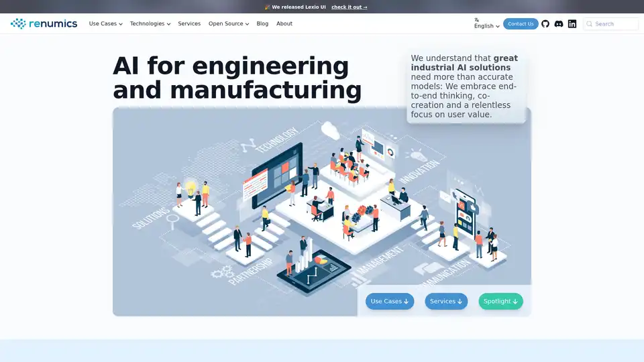Open the Blog menu item
Viewport: 644px width, 362px height.
point(262,23)
